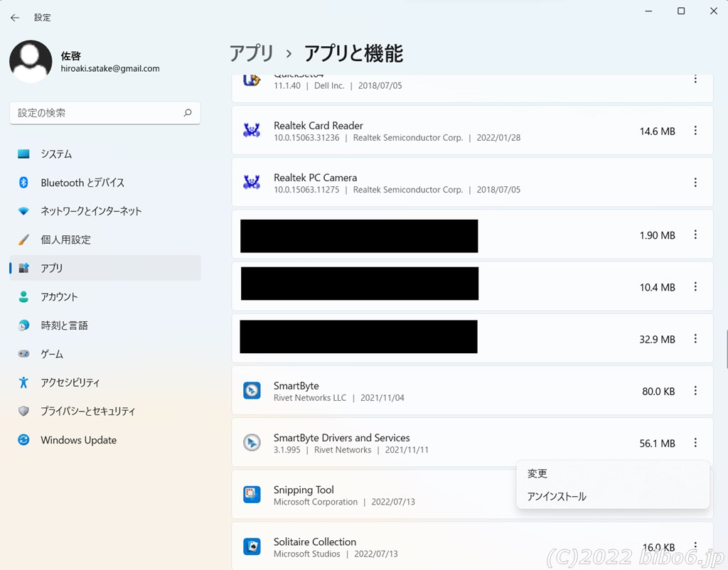This screenshot has height=570, width=728.
Task: Open more options for Realtek Card Reader
Action: tap(695, 131)
